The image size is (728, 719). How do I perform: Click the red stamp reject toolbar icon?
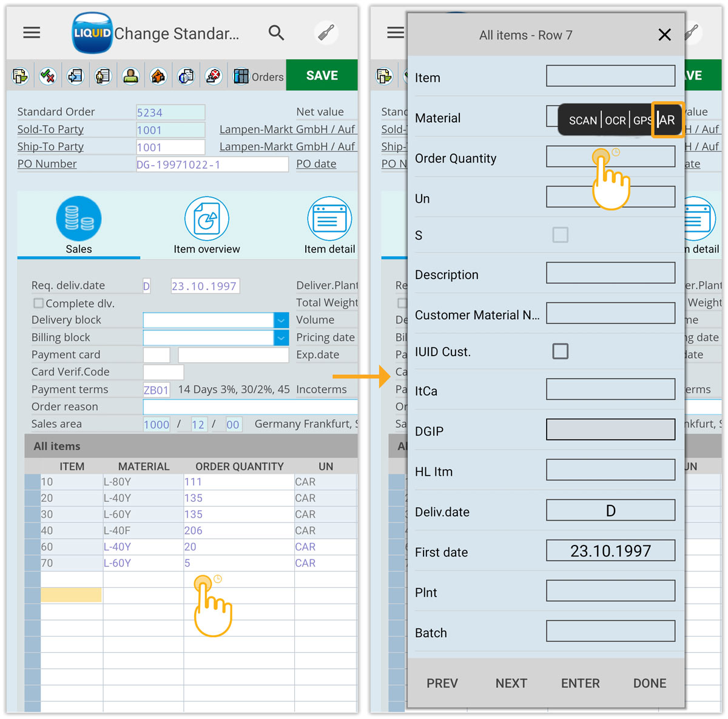coord(213,76)
